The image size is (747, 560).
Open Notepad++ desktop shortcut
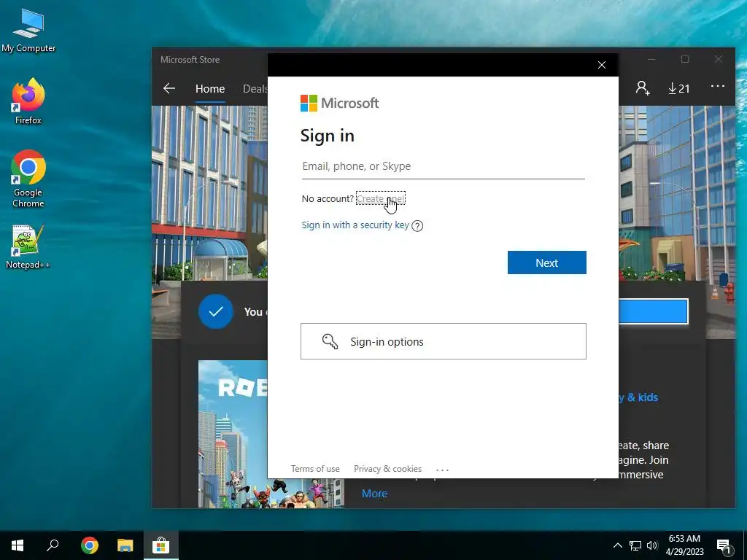pos(28,247)
